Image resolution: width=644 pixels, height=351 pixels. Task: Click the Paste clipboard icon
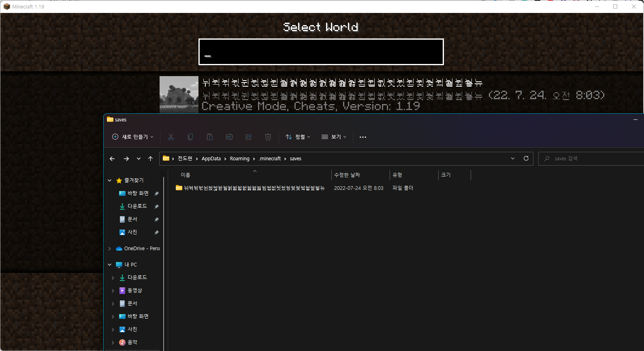click(x=210, y=137)
